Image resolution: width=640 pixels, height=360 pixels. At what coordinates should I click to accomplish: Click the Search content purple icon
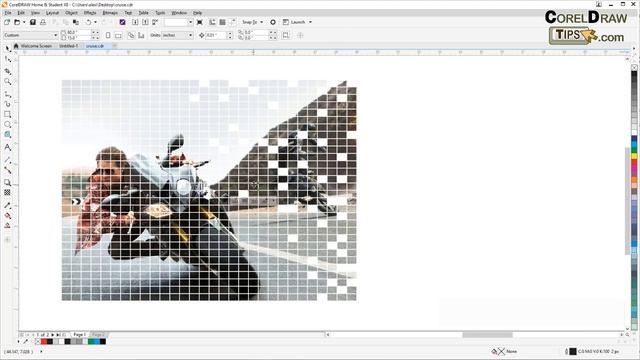click(x=122, y=22)
